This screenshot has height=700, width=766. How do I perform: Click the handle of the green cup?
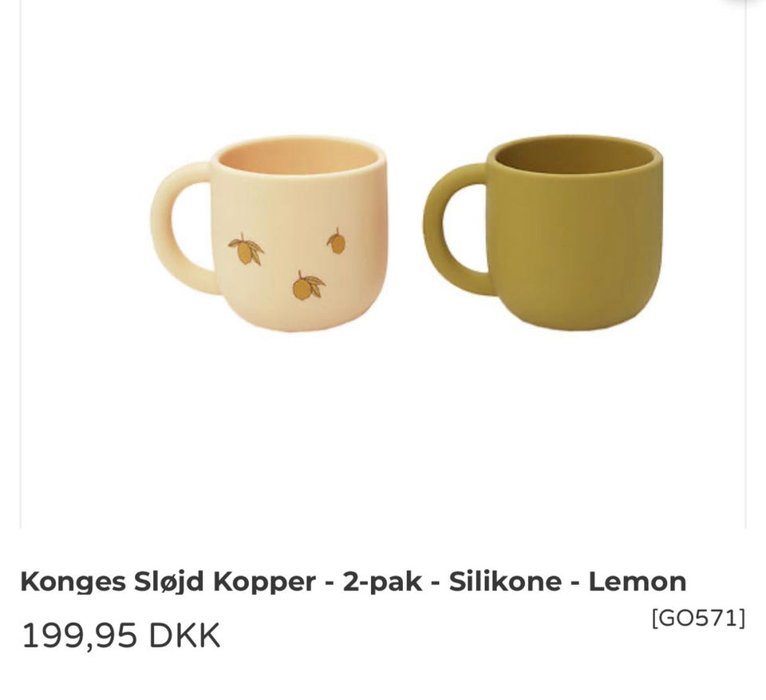(x=453, y=230)
